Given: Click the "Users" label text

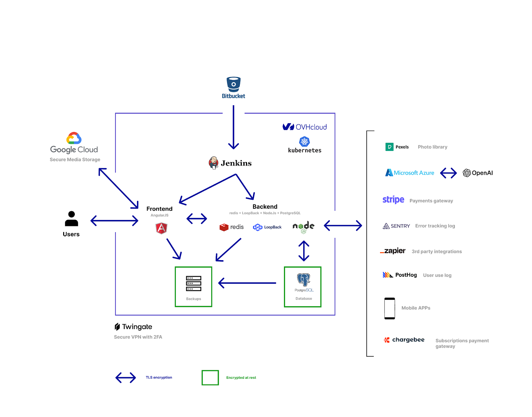Looking at the screenshot, I should [71, 234].
